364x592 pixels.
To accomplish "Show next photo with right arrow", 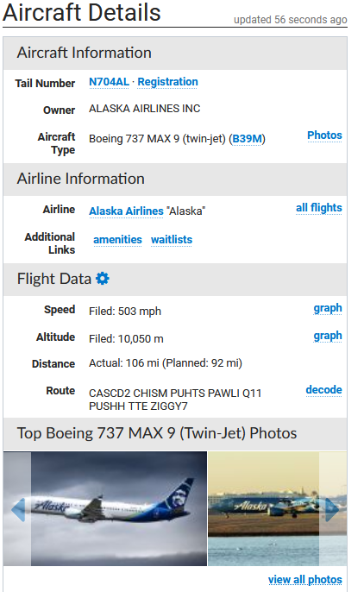I will [333, 509].
